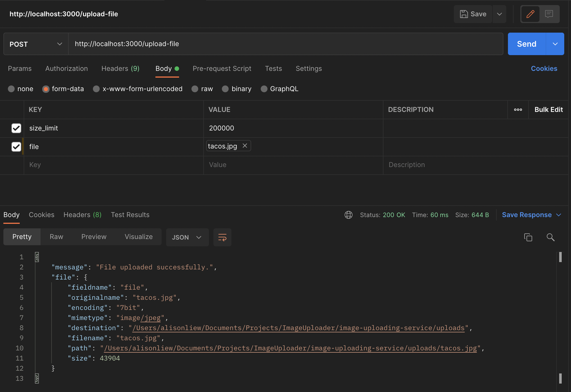571x392 pixels.
Task: Choose the GraphQL body option
Action: [264, 89]
